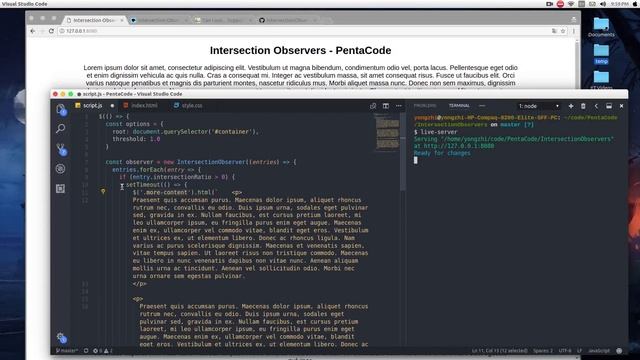This screenshot has height=360, width=640.
Task: Click the browser page vertical scrollbar
Action: click(x=577, y=63)
